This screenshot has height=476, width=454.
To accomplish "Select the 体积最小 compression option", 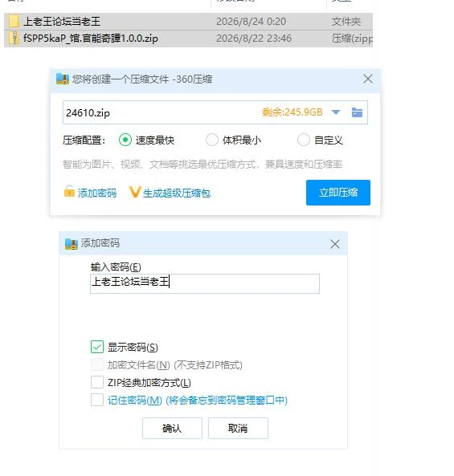I will tap(212, 140).
